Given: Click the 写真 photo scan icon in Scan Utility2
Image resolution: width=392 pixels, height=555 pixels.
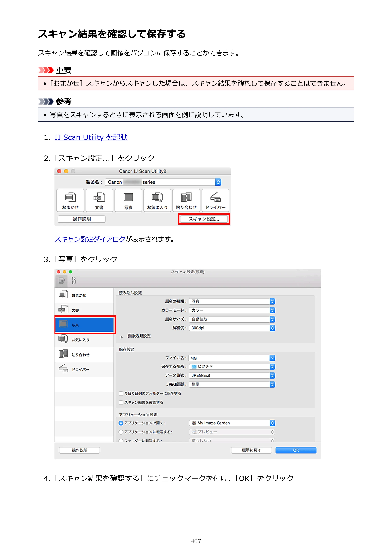Looking at the screenshot, I should [128, 200].
